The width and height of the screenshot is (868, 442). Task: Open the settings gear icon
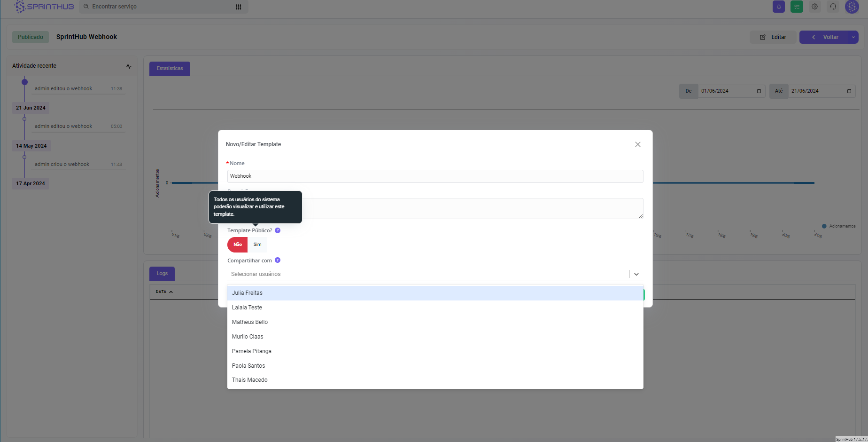[815, 7]
